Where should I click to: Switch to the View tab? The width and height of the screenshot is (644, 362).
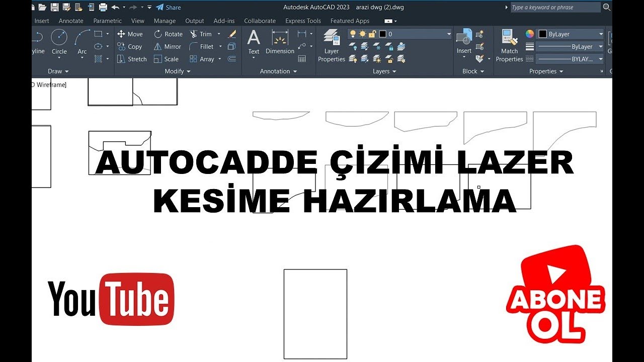[x=138, y=21]
